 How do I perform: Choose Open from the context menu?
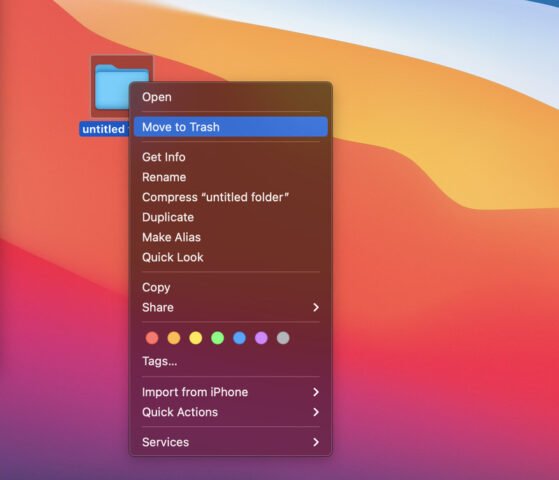tap(231, 97)
